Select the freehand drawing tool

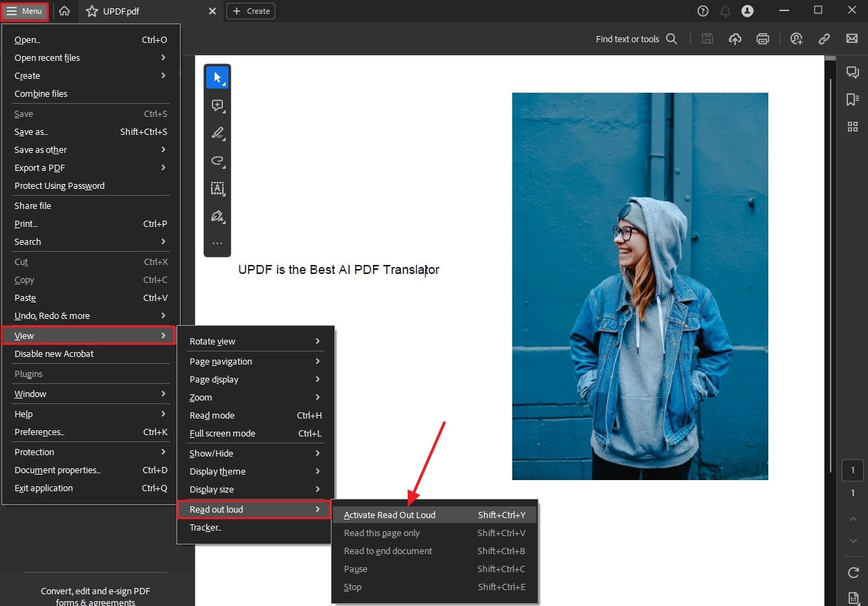[x=217, y=160]
